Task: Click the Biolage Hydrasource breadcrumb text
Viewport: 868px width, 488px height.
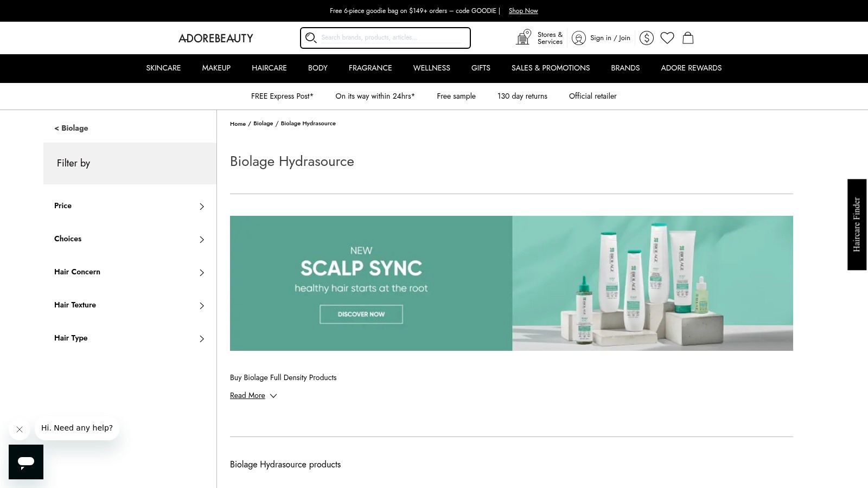Action: click(x=308, y=124)
